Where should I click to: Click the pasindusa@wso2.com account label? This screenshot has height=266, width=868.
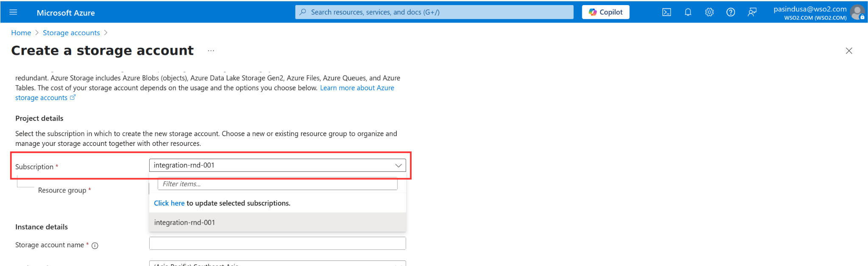point(810,9)
